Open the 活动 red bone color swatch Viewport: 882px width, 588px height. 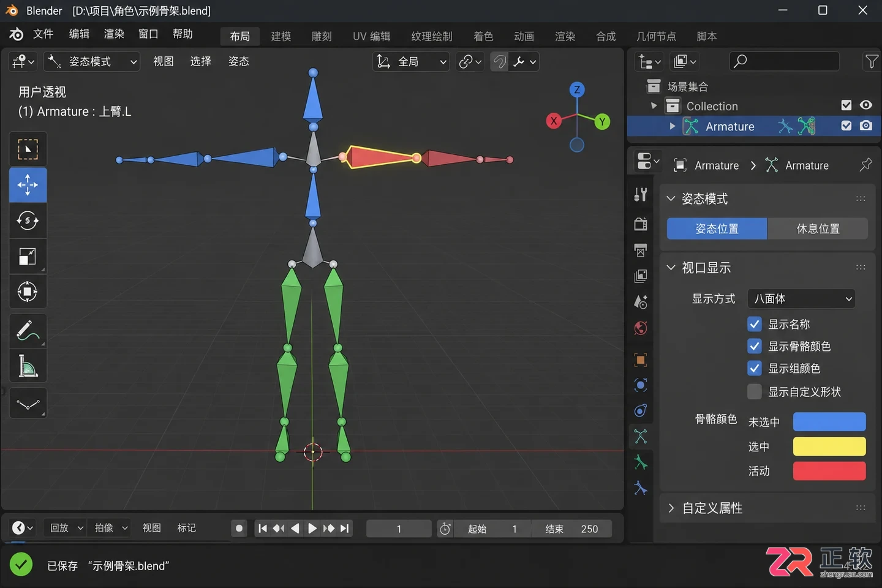click(829, 471)
